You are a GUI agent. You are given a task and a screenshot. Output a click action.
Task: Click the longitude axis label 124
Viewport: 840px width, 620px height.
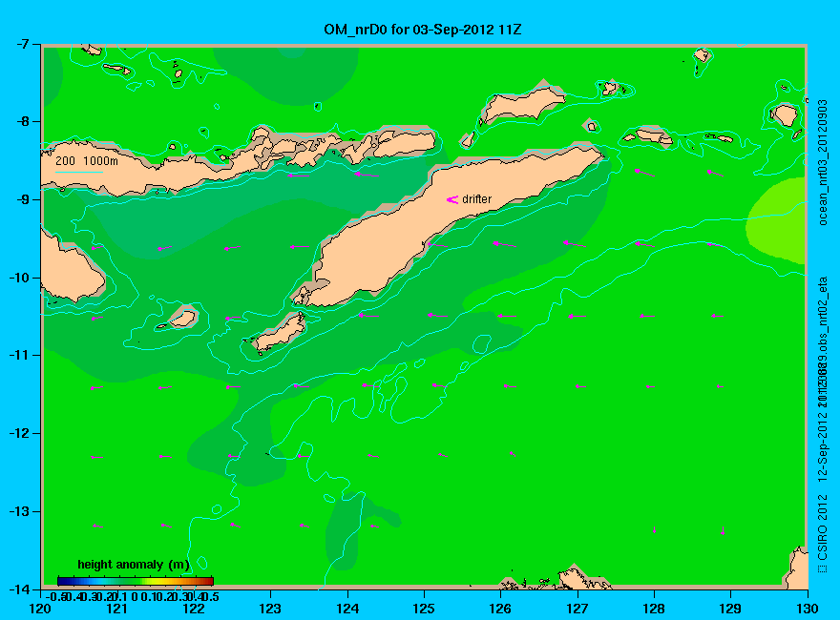347,609
